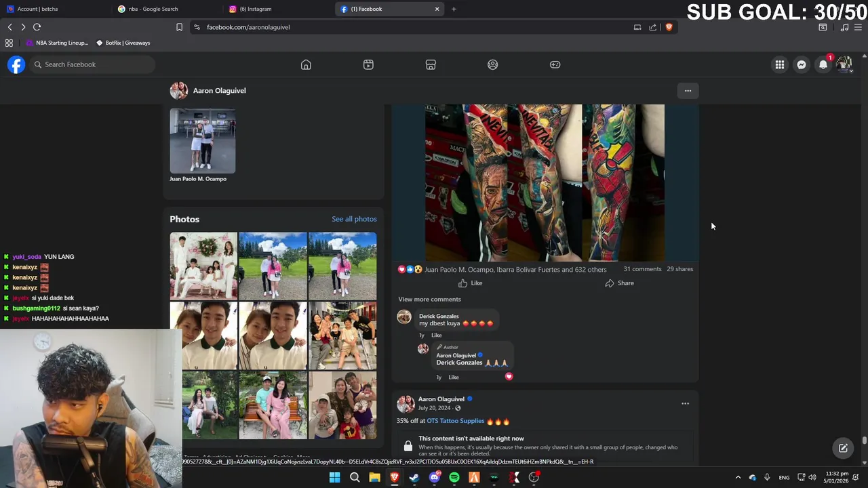Show hidden system tray icons
This screenshot has height=488, width=868.
[738, 477]
